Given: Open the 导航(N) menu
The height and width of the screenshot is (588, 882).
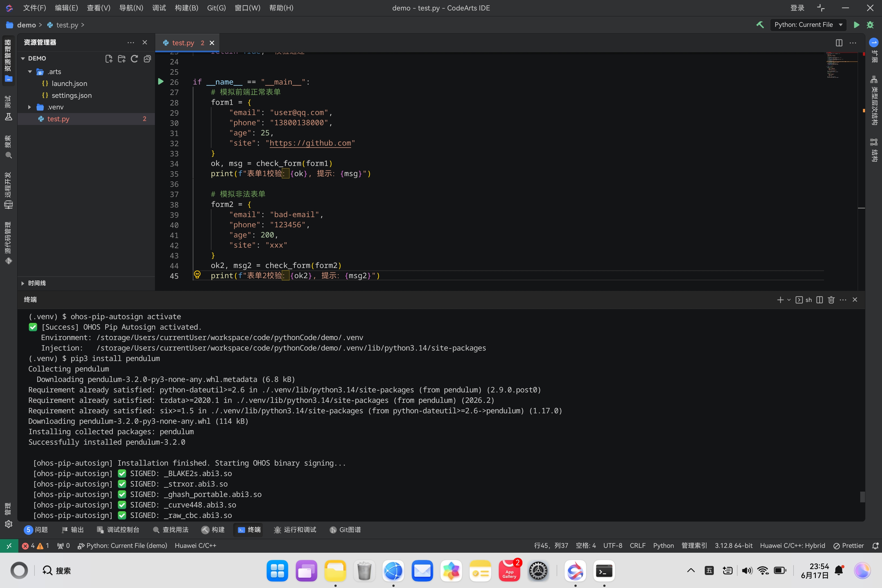Looking at the screenshot, I should (131, 8).
